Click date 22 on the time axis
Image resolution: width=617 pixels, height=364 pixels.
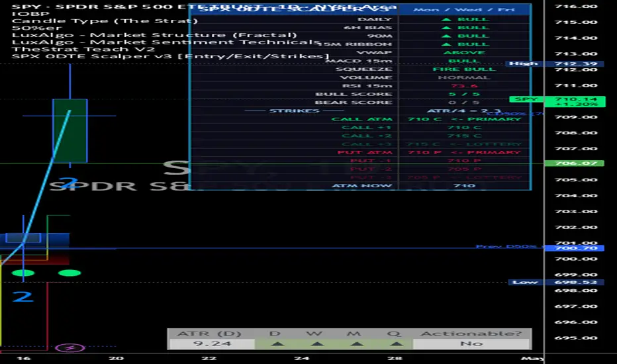209,358
